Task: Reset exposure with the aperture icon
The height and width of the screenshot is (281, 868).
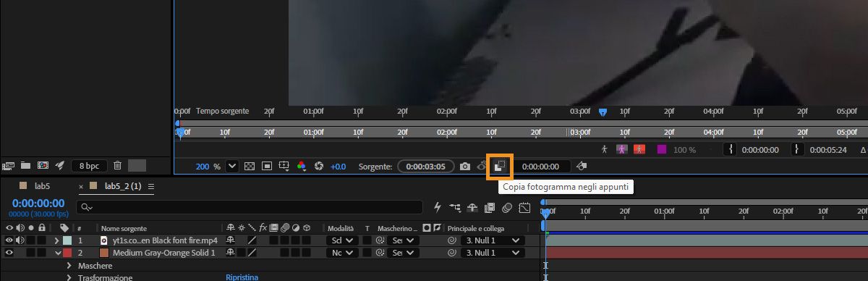Action: coord(318,166)
